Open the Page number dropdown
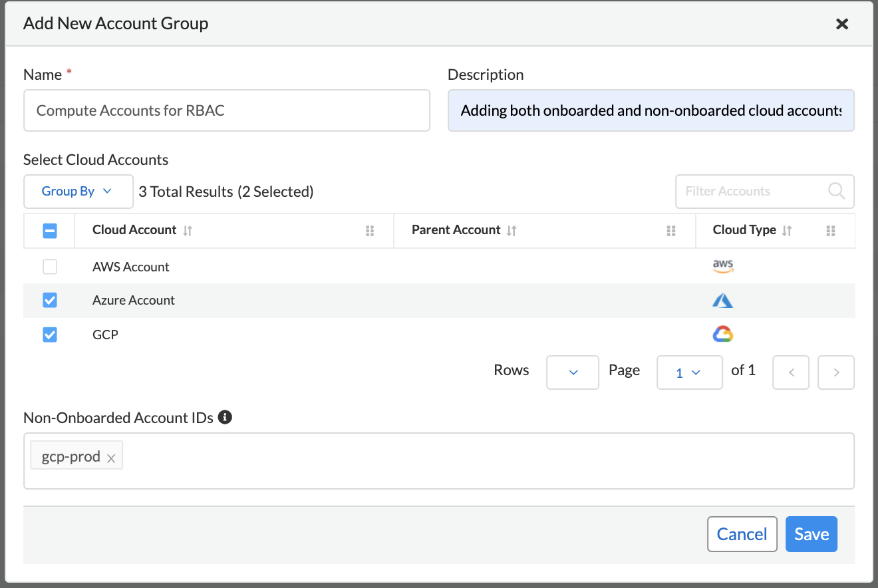This screenshot has width=878, height=588. 690,372
